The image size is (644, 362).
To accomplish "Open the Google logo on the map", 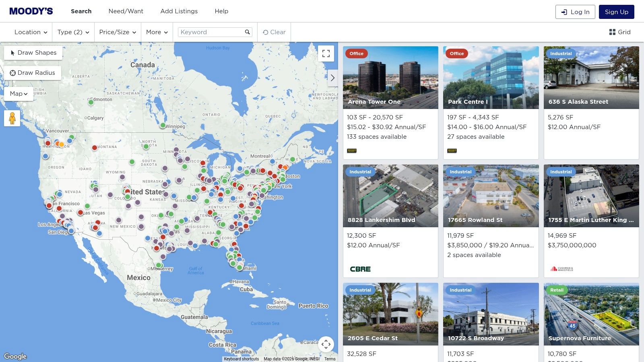I will tap(15, 356).
